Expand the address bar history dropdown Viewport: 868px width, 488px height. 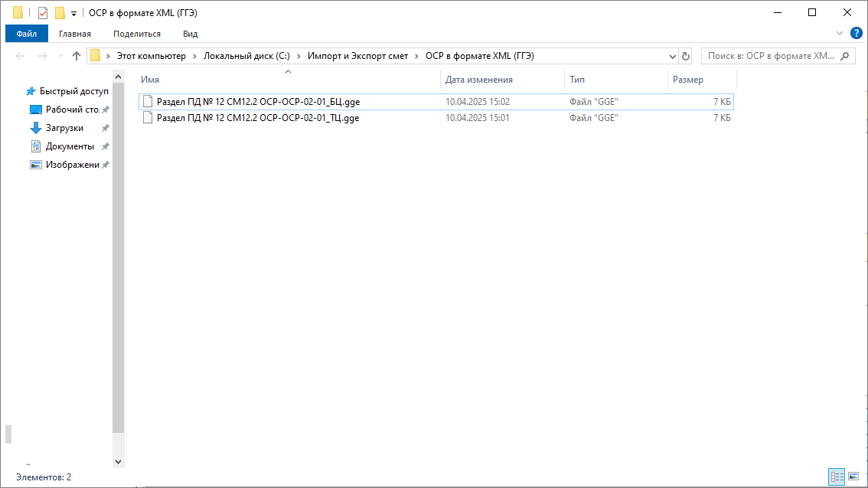point(673,56)
